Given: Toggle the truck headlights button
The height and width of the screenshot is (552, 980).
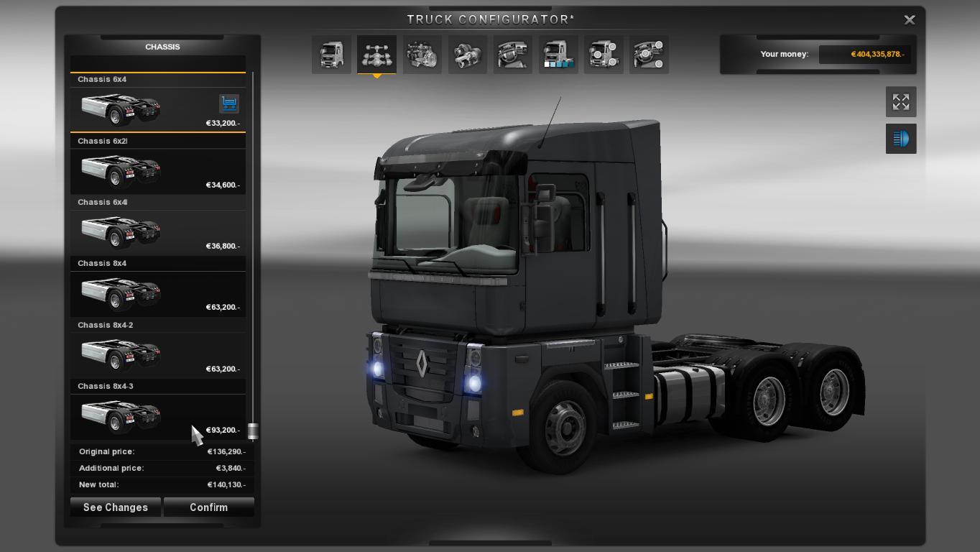Looking at the screenshot, I should coord(900,139).
